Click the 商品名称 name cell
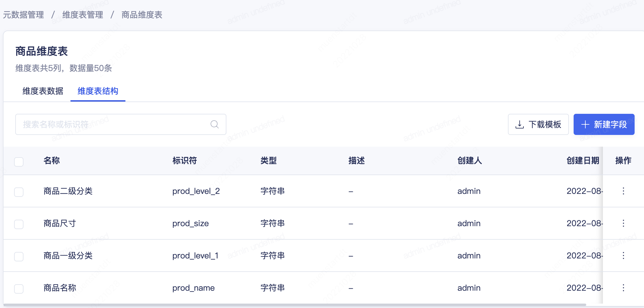The image size is (644, 308). 60,288
